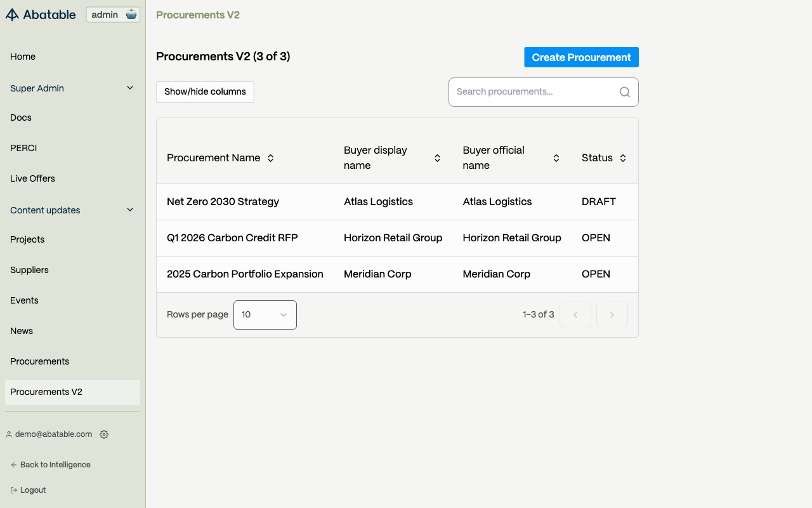Sort by Buyer official name column
Image resolution: width=812 pixels, height=508 pixels.
[x=556, y=158]
